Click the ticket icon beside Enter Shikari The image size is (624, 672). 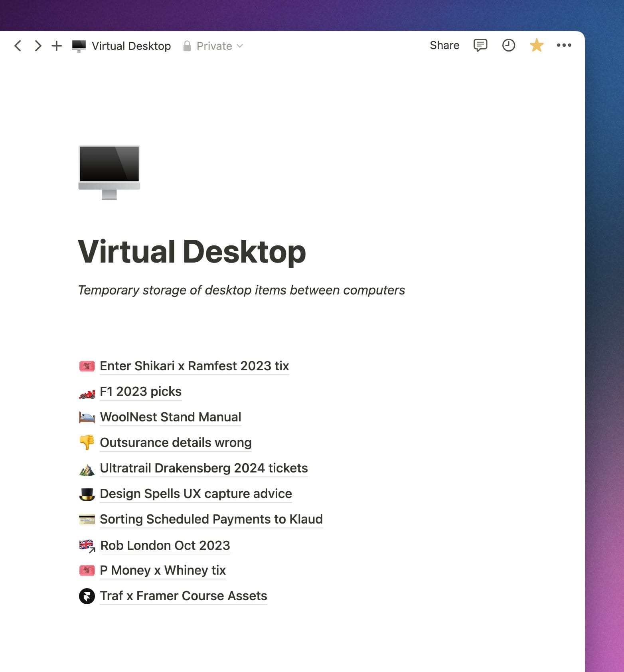pyautogui.click(x=87, y=366)
